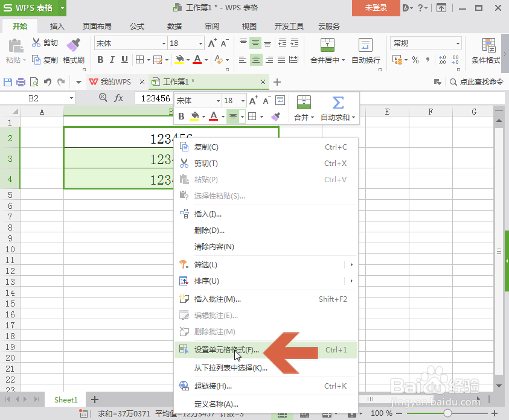Click the Redo arrow icon
The image size is (509, 420).
point(61,82)
